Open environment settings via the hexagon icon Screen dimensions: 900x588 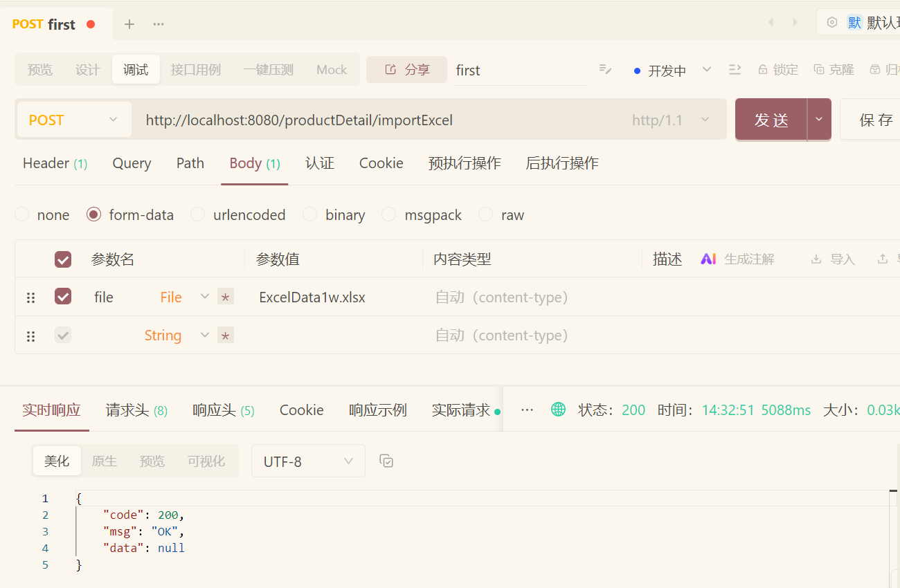pyautogui.click(x=832, y=22)
